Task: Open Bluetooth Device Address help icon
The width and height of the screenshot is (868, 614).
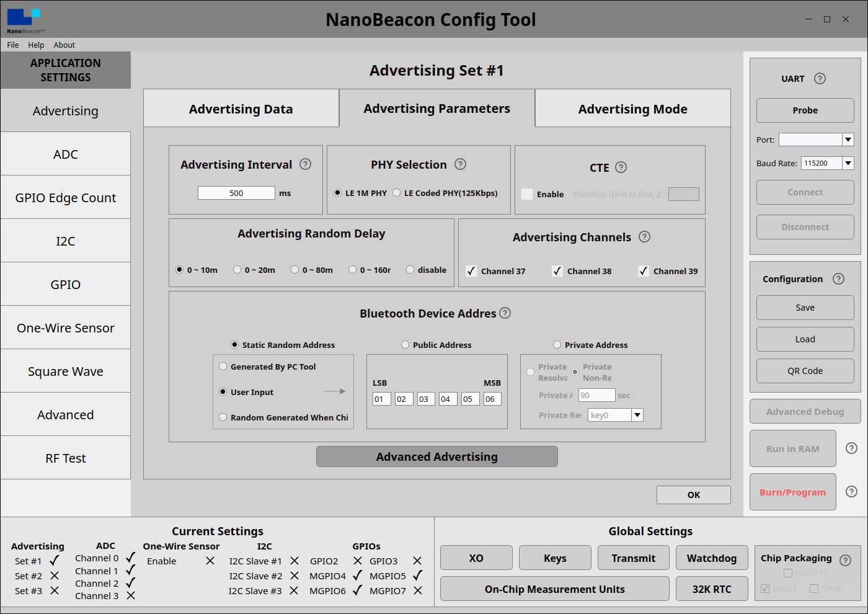Action: click(x=505, y=313)
